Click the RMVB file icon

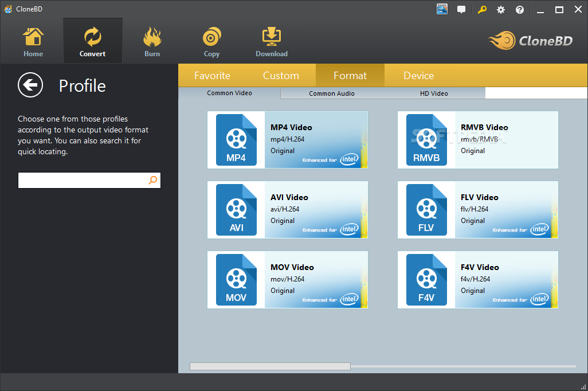pyautogui.click(x=427, y=140)
